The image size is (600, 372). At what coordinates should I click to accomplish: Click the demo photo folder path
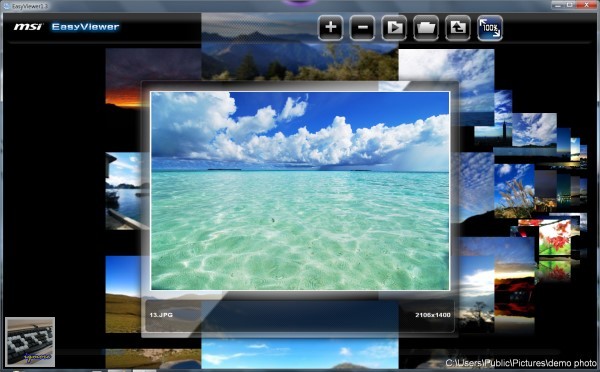coord(521,363)
